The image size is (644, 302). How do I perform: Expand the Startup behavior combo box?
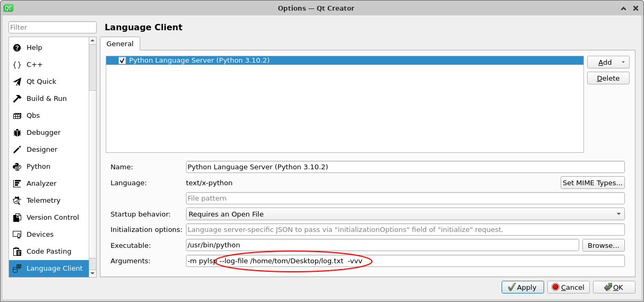405,214
